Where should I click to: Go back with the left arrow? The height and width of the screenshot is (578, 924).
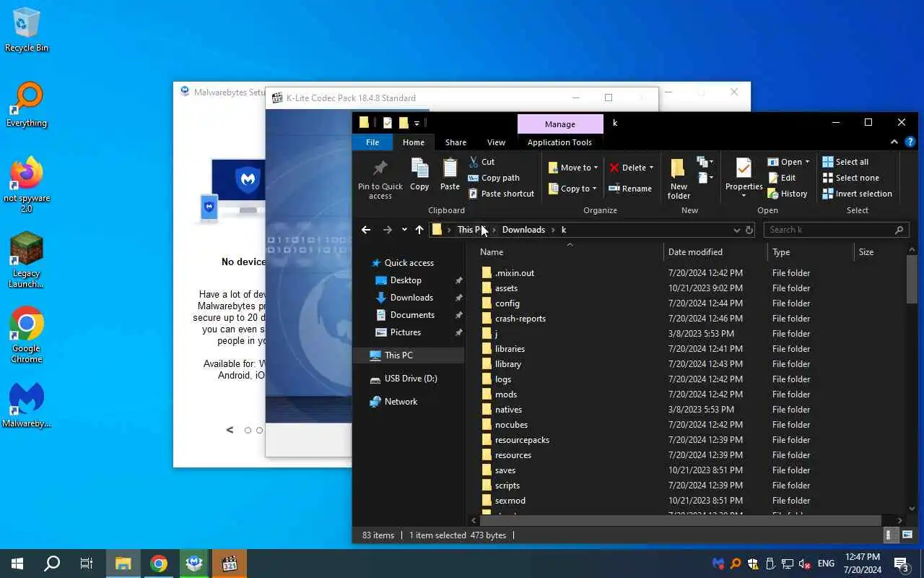pos(366,230)
